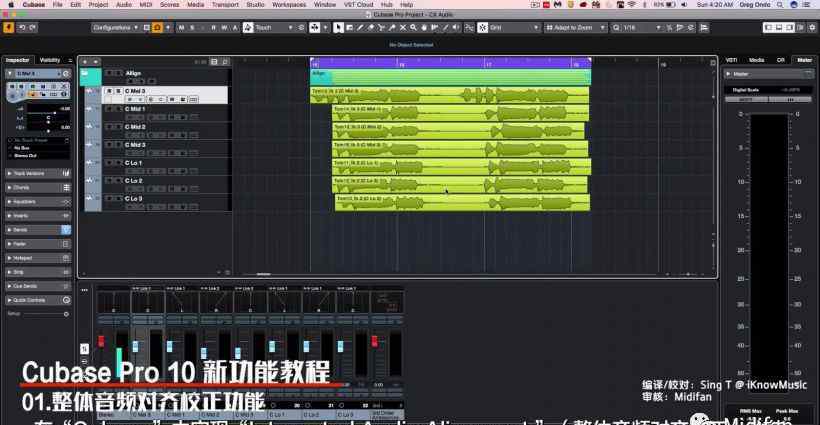
Task: Select the Range Selection tool
Action: click(x=349, y=27)
